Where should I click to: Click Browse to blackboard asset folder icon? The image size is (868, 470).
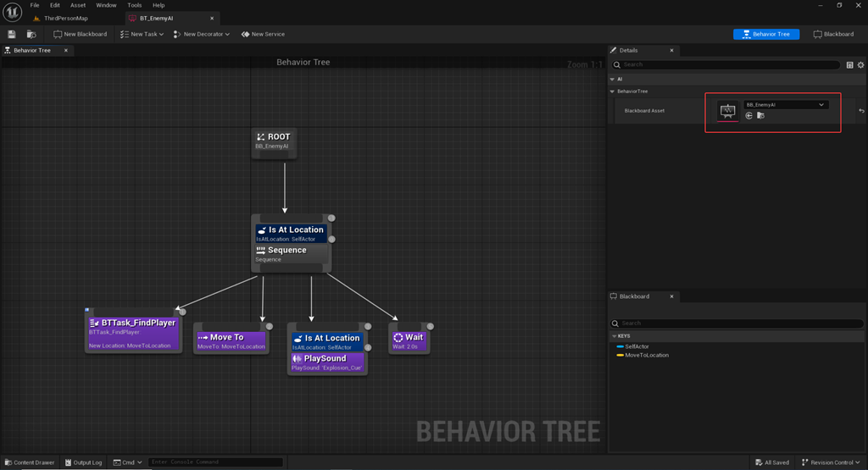point(760,115)
